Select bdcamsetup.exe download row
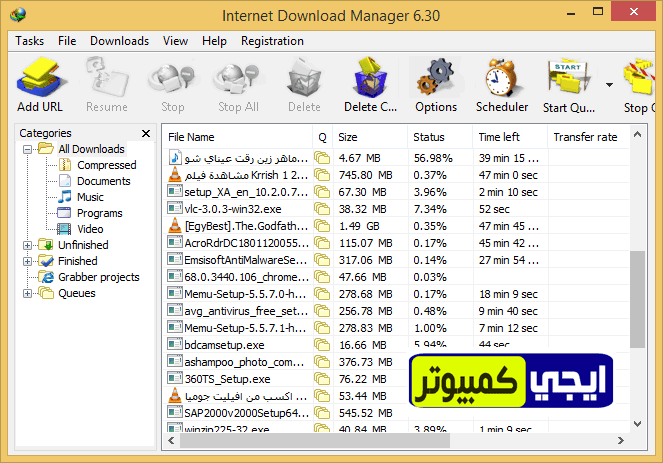 396,345
